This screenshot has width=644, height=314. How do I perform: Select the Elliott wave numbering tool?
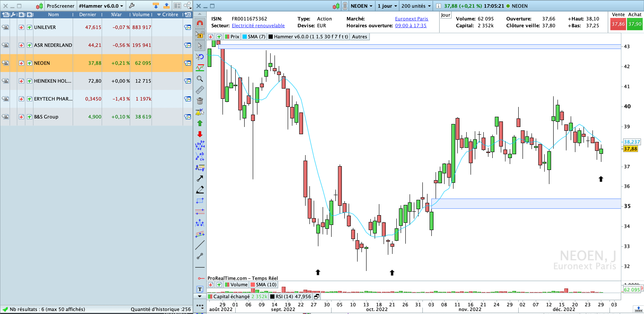pyautogui.click(x=200, y=145)
